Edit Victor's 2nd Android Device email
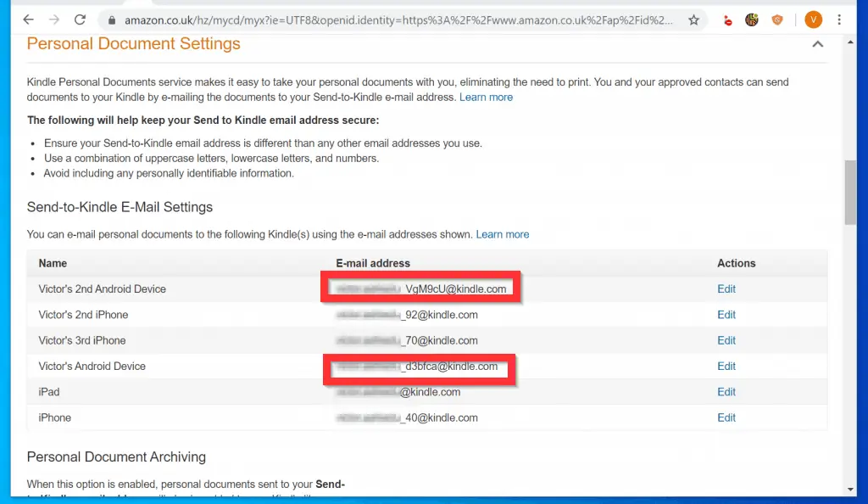Image resolution: width=868 pixels, height=504 pixels. [726, 289]
